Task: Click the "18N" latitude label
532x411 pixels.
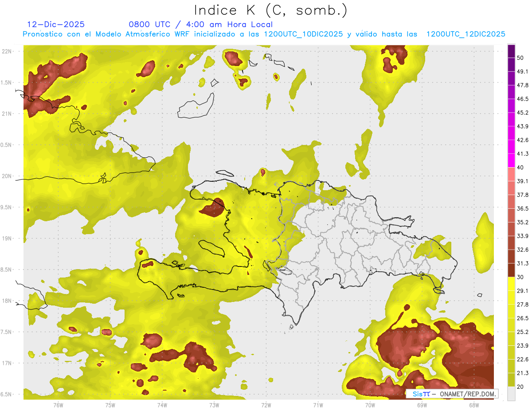Action: pyautogui.click(x=7, y=301)
